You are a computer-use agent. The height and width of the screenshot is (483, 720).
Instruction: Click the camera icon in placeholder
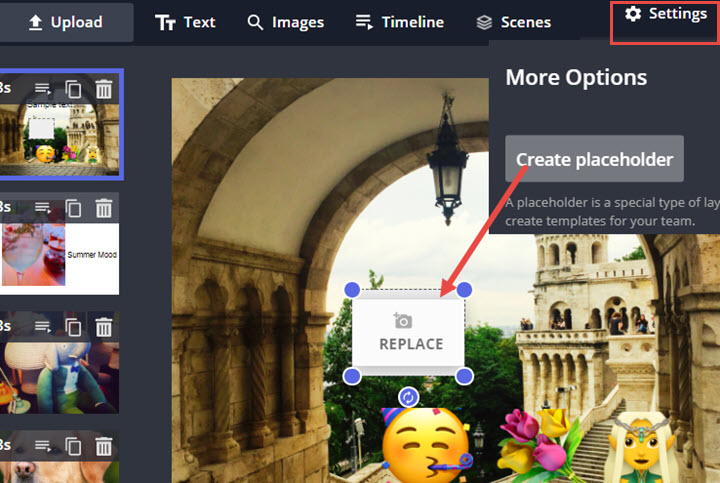tap(403, 320)
